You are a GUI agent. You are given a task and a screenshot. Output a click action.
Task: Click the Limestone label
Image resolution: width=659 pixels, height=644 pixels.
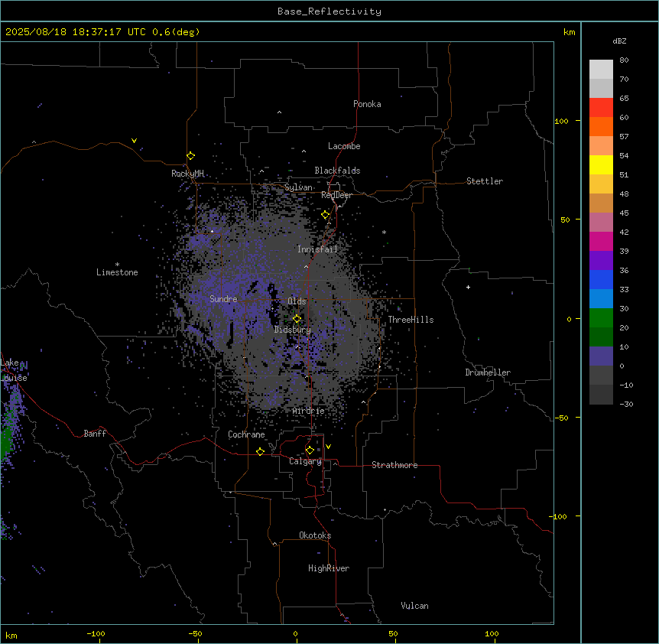coord(117,272)
